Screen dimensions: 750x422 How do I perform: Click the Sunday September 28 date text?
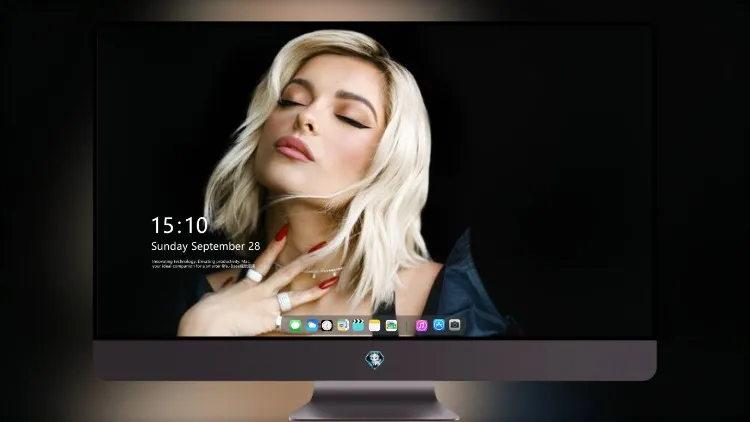tap(206, 246)
